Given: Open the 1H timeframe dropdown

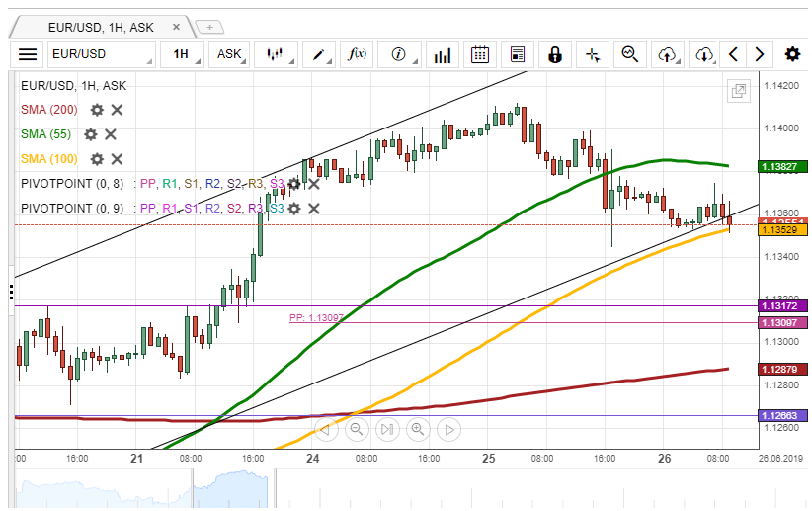Looking at the screenshot, I should click(x=182, y=54).
